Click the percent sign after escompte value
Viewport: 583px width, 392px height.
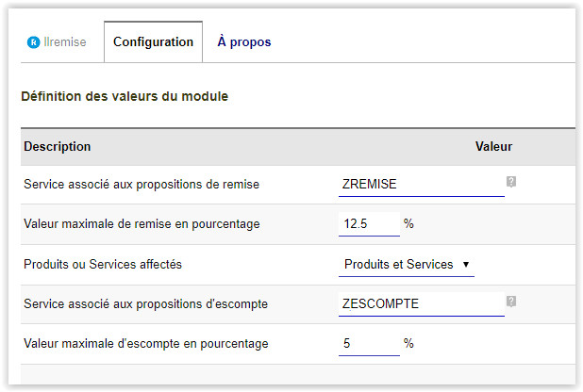click(408, 344)
